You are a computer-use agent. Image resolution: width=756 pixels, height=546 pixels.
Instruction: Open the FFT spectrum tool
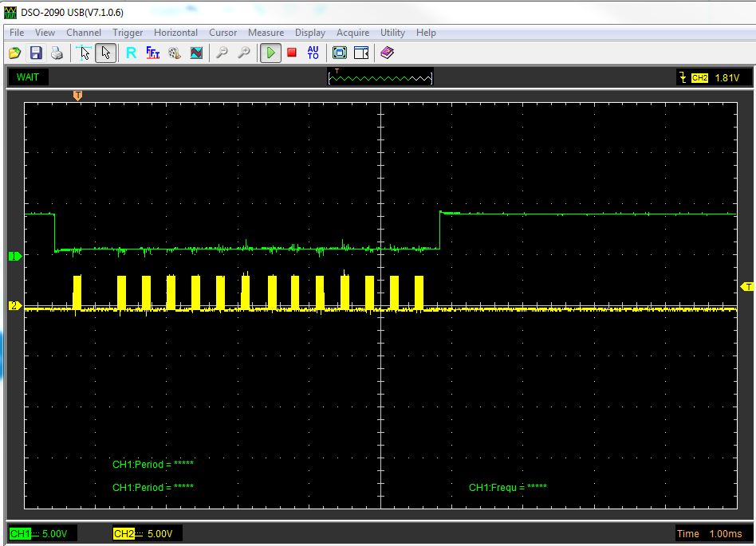click(x=153, y=53)
